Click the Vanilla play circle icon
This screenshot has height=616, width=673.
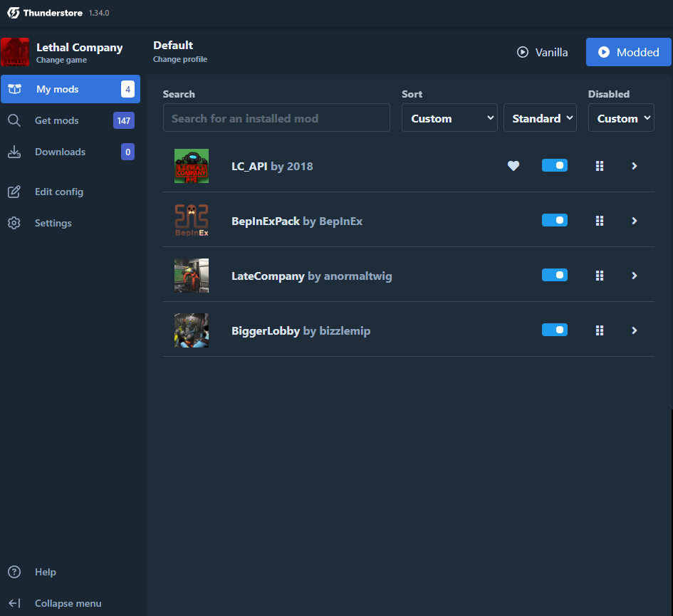point(522,52)
